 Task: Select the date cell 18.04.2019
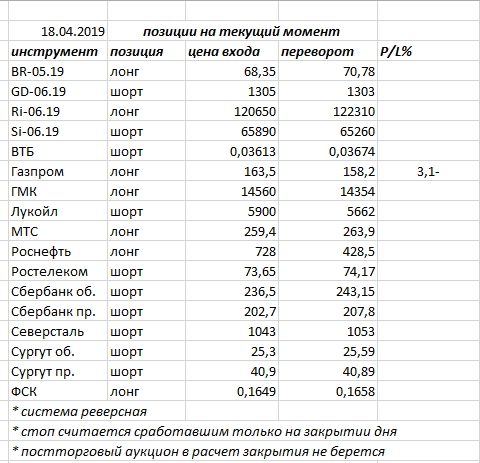(58, 31)
